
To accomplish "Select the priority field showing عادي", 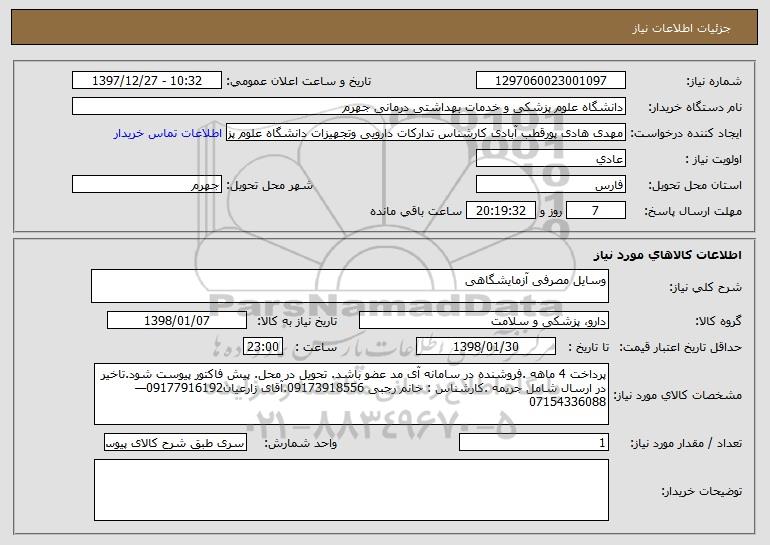I will (x=550, y=158).
